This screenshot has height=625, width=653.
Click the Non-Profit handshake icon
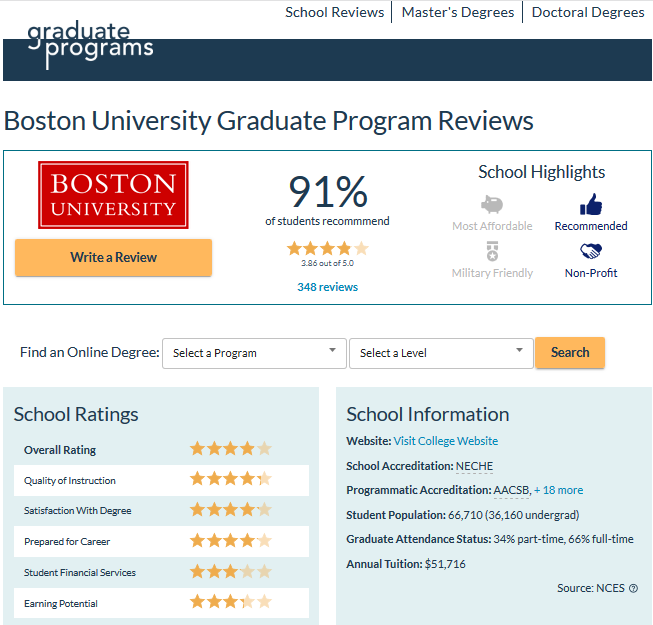591,251
